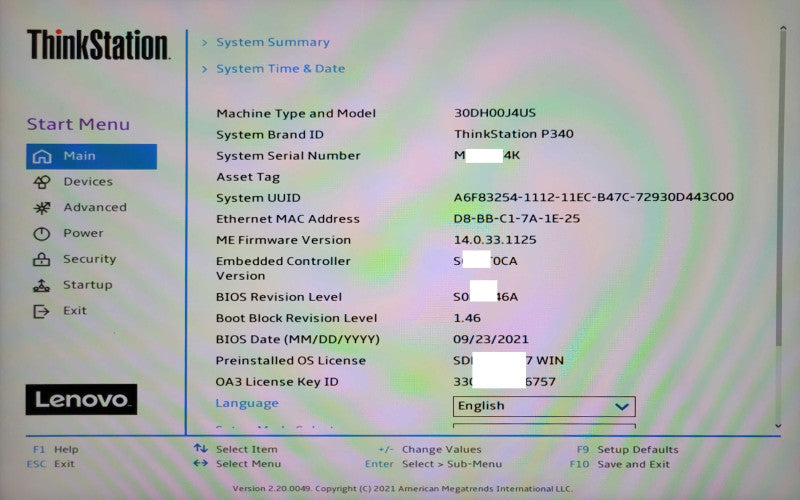Click the ME Firmware Version label

(x=283, y=240)
